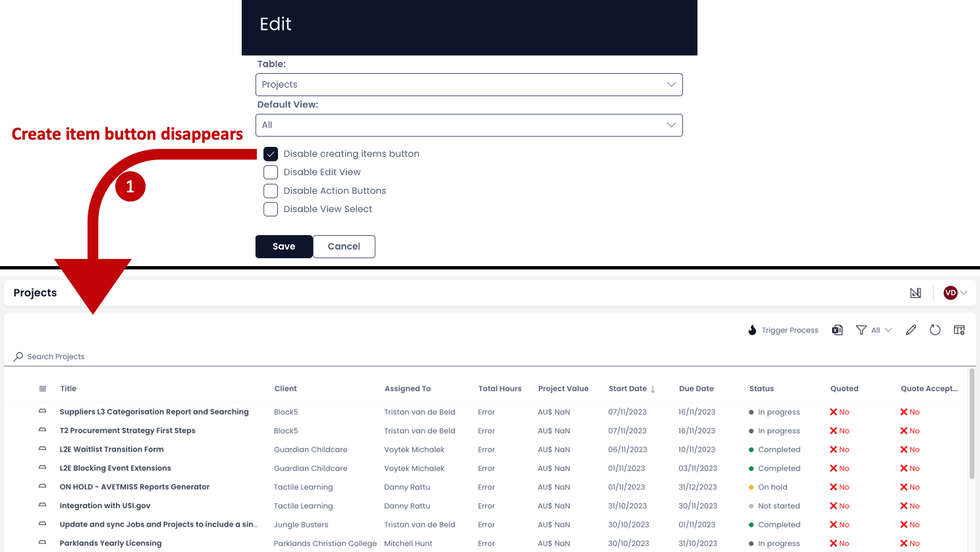Click row icon for ON HOLD - AVETMISS Reports Generator
The height and width of the screenshot is (552, 980).
[42, 486]
